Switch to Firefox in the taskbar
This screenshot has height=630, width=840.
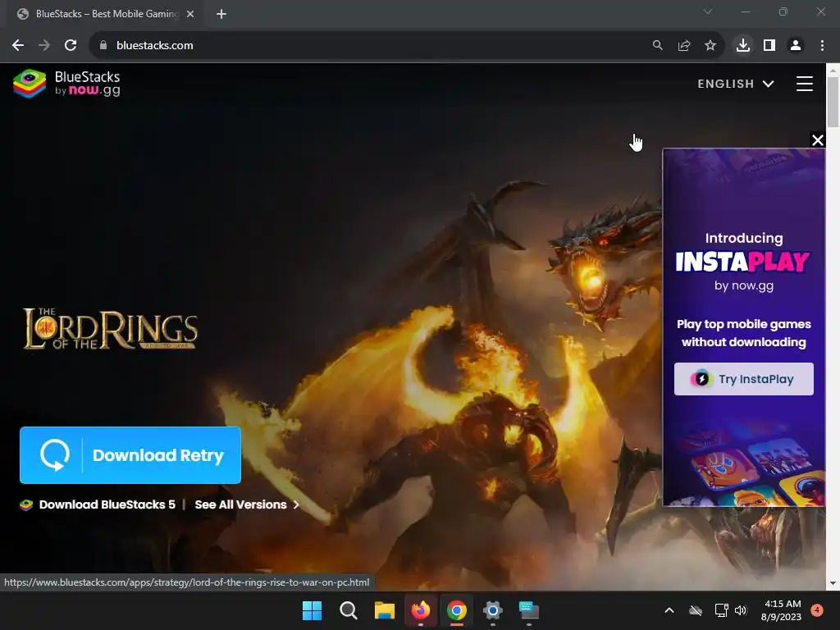coord(421,610)
